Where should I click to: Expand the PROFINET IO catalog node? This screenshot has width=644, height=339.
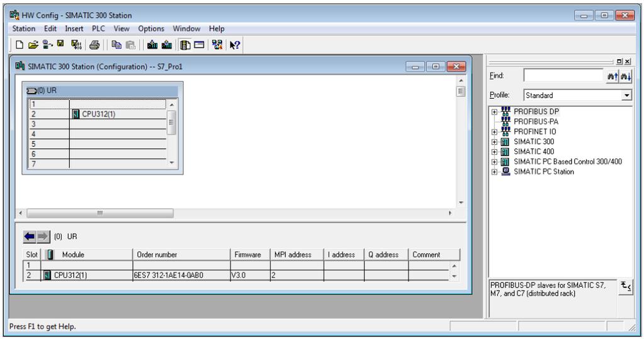pos(495,132)
